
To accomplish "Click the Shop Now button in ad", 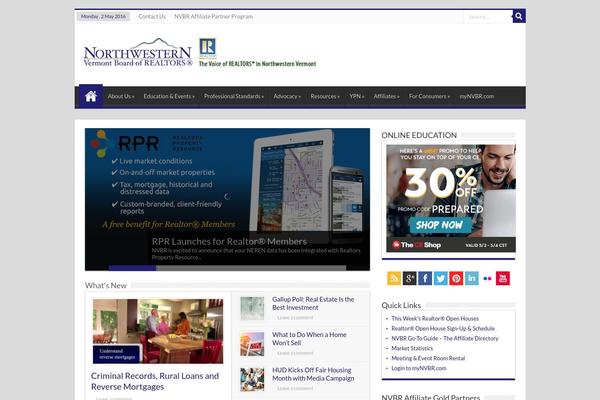I will click(440, 225).
